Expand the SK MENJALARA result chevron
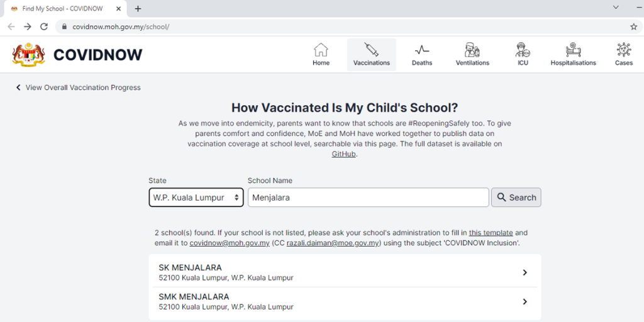This screenshot has width=644, height=322. point(525,272)
